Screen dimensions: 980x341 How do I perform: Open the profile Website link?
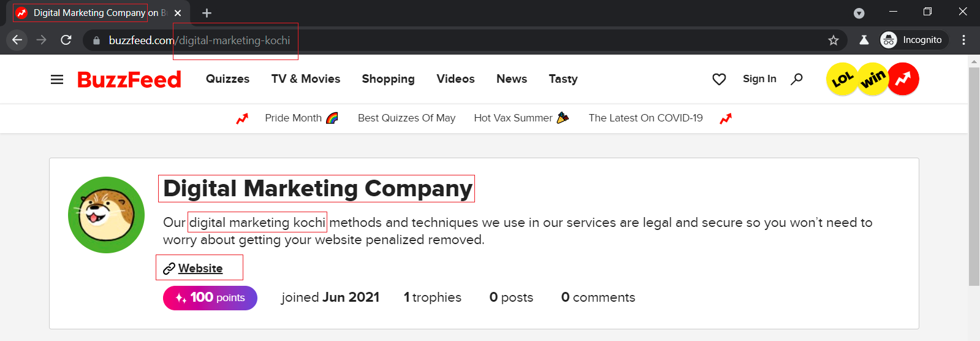tap(200, 269)
